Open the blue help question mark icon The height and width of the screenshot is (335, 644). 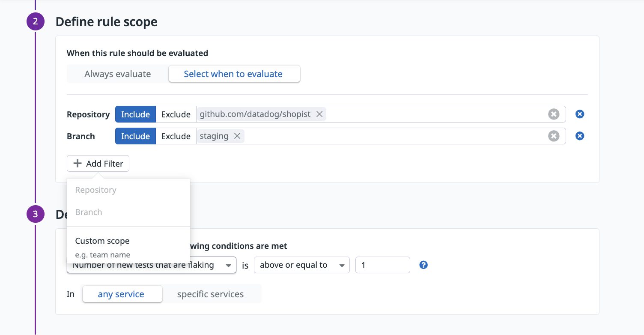coord(423,265)
